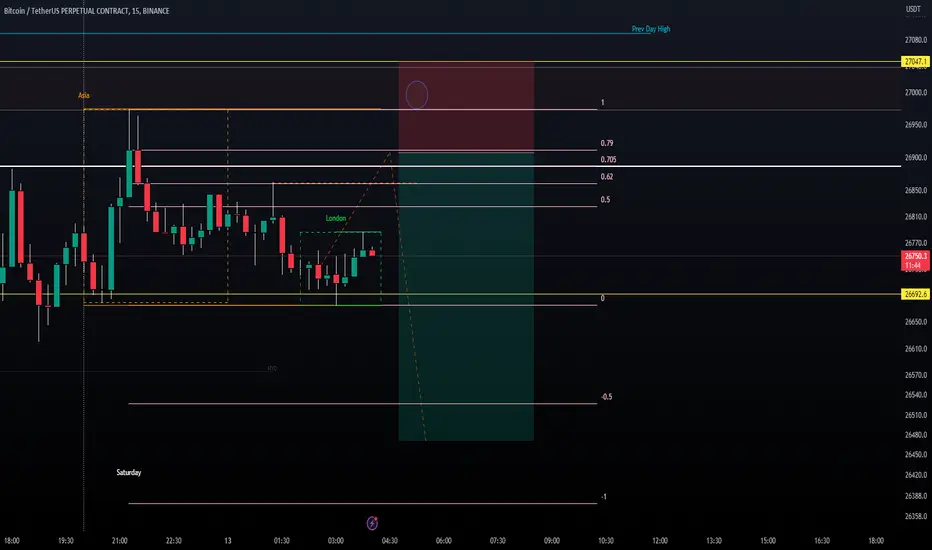Click 26810.0 on the price axis
The height and width of the screenshot is (550, 932).
pyautogui.click(x=916, y=216)
